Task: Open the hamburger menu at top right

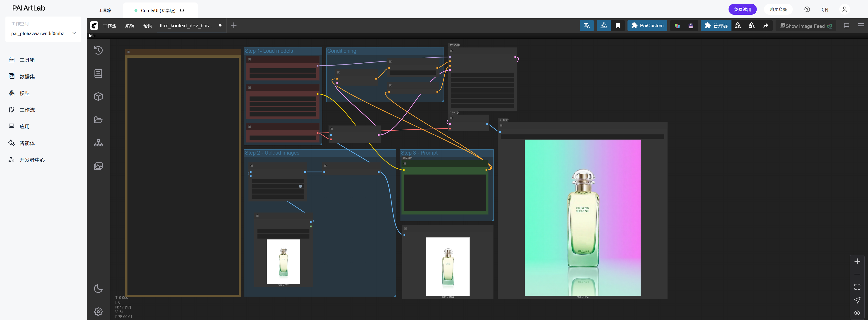Action: coord(861,26)
